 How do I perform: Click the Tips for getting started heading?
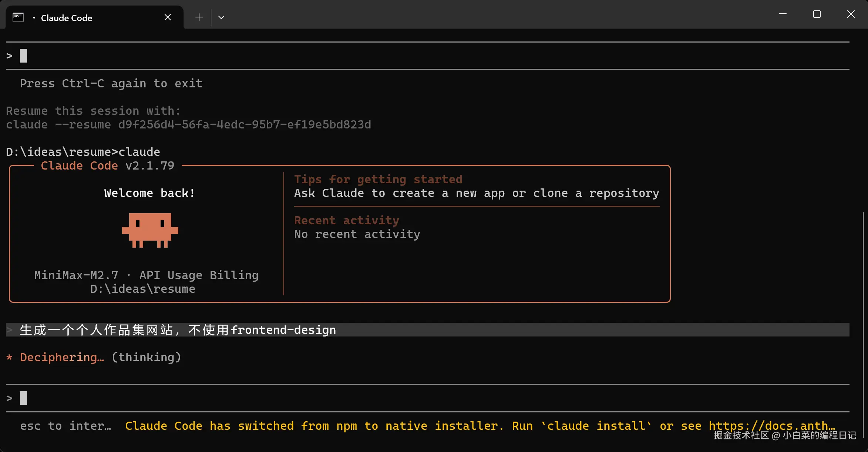tap(378, 180)
